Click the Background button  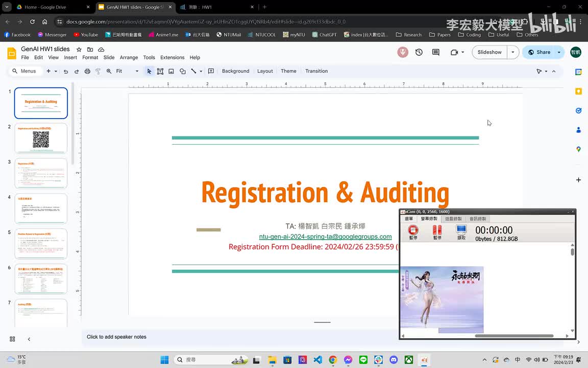(235, 71)
